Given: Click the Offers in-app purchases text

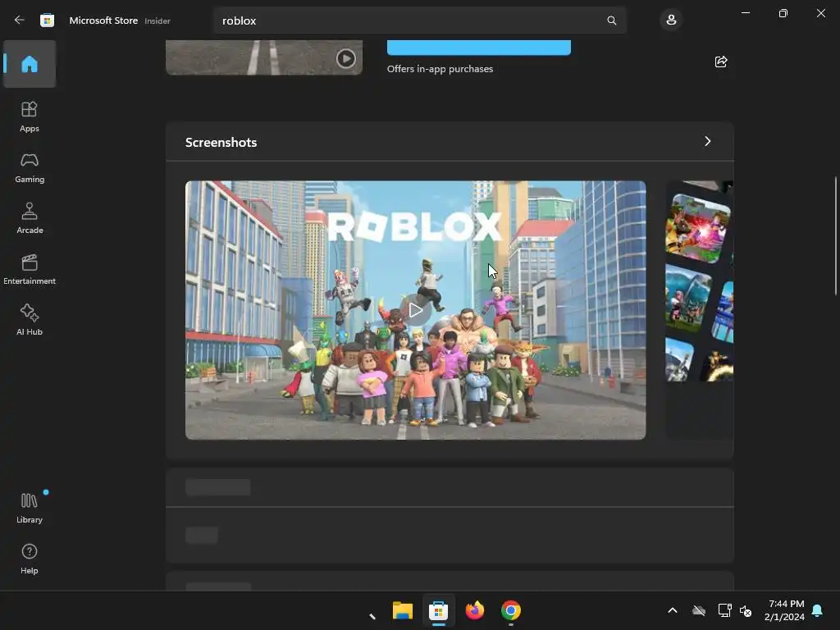Looking at the screenshot, I should click(440, 69).
